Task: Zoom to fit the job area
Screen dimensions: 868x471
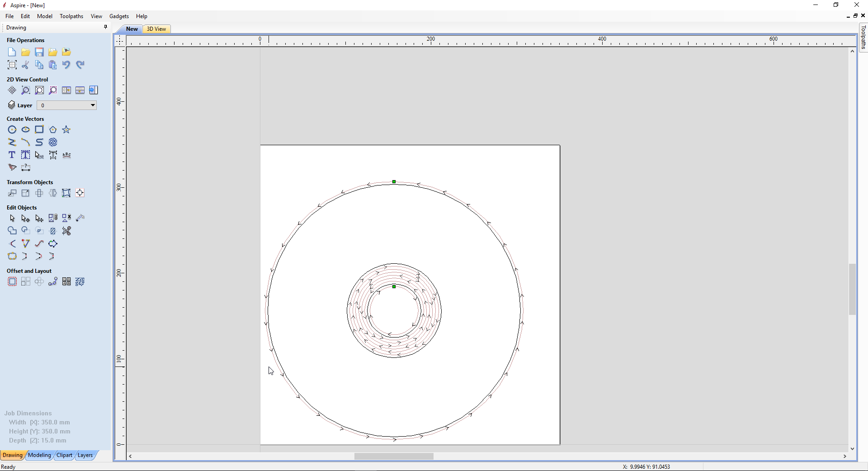Action: (x=39, y=90)
